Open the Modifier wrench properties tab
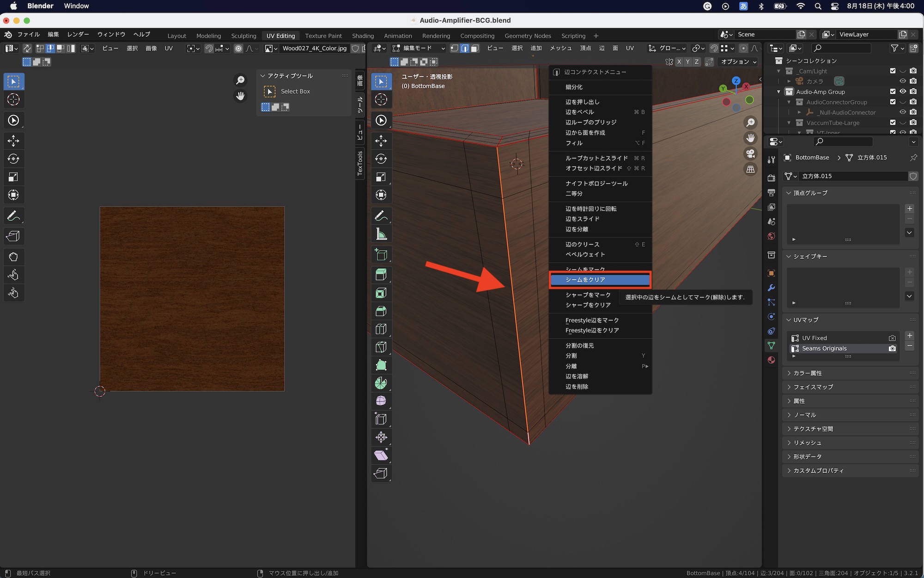Screen dimensions: 924x578 tap(771, 288)
